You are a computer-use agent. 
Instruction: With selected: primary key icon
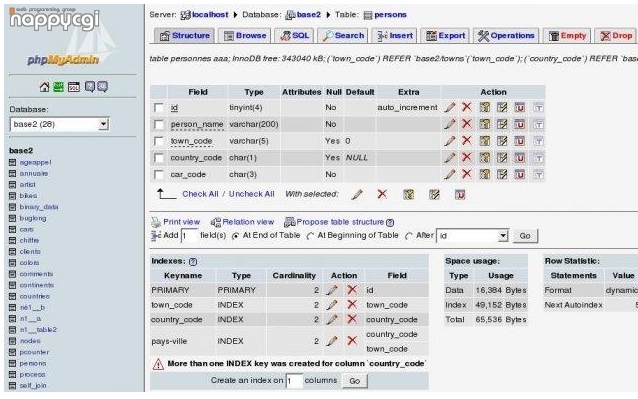click(409, 194)
